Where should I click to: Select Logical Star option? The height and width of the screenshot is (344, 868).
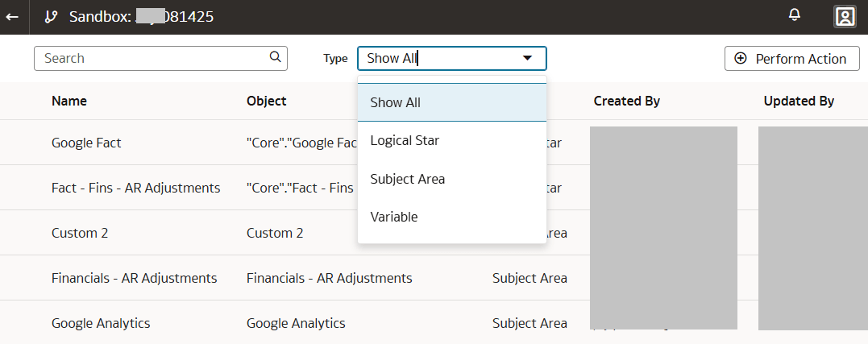tap(405, 140)
